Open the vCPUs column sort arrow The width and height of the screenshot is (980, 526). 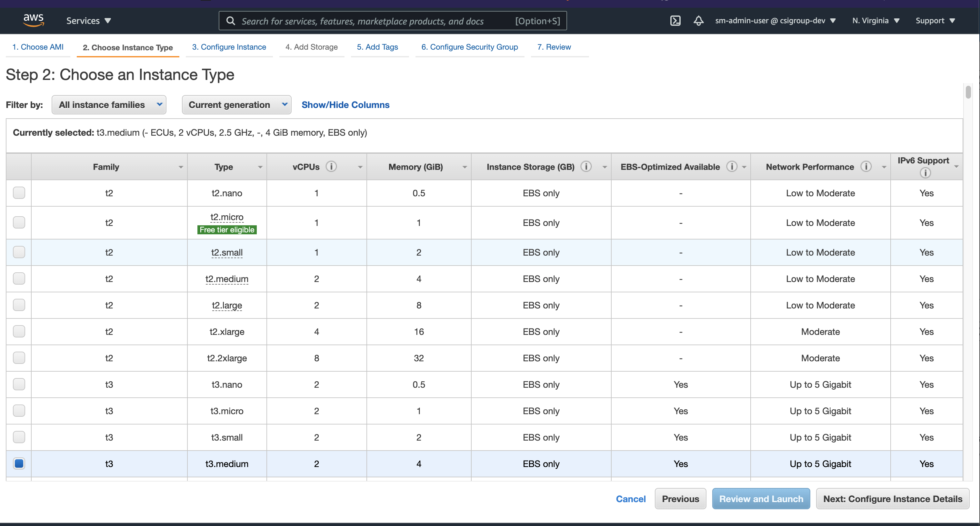click(360, 167)
